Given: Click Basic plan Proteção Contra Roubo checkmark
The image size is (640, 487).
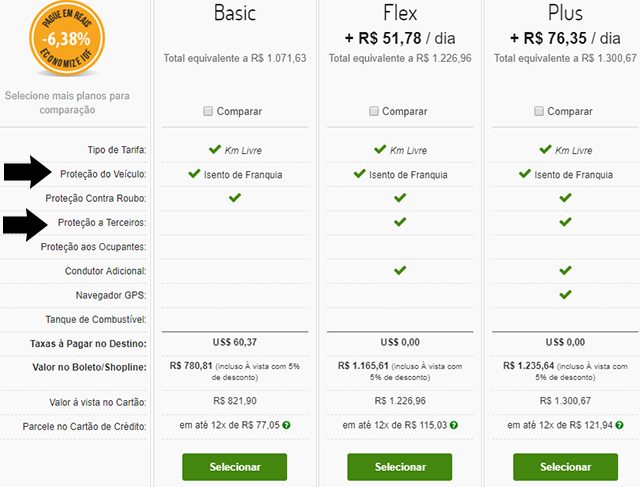Looking at the screenshot, I should click(x=235, y=198).
